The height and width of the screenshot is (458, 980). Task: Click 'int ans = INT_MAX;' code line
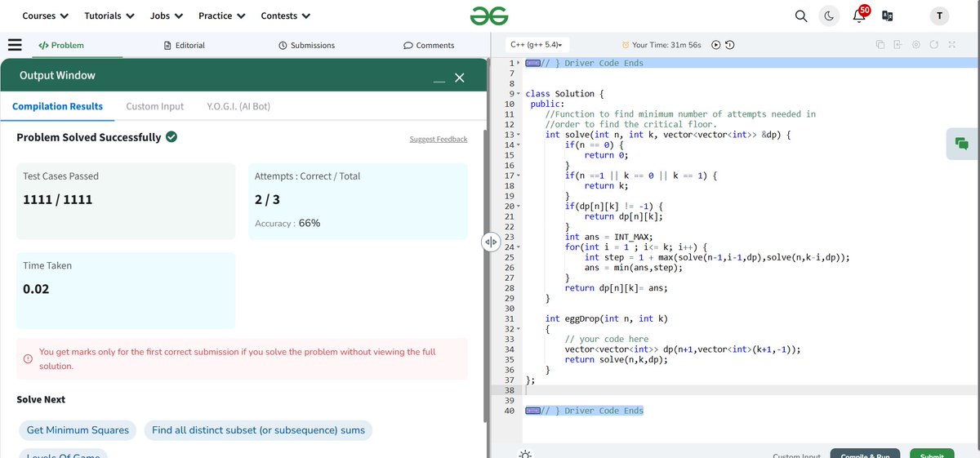608,237
